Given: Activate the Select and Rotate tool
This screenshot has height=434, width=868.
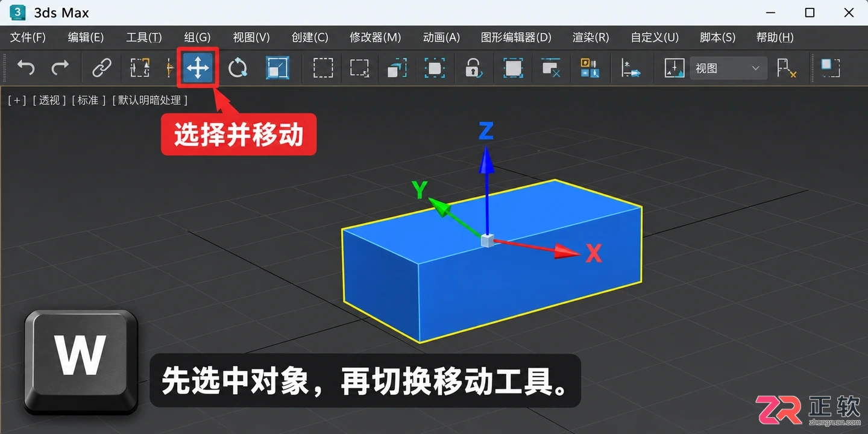Looking at the screenshot, I should [237, 68].
